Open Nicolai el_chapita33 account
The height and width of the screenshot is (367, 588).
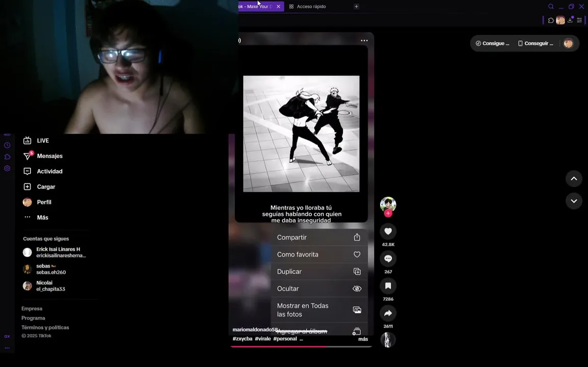44,286
